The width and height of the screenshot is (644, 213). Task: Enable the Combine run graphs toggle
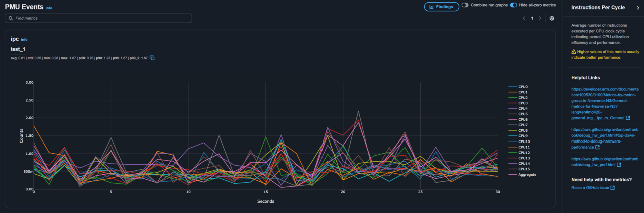[x=465, y=5]
